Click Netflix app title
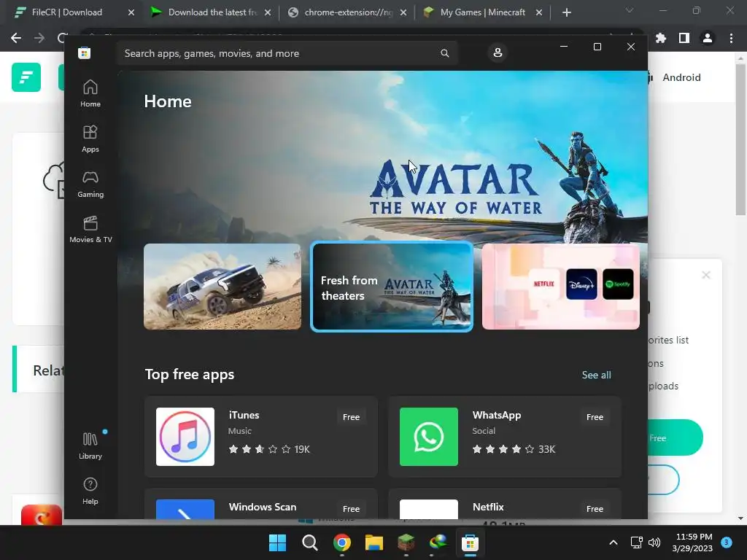This screenshot has height=560, width=747. (x=488, y=507)
